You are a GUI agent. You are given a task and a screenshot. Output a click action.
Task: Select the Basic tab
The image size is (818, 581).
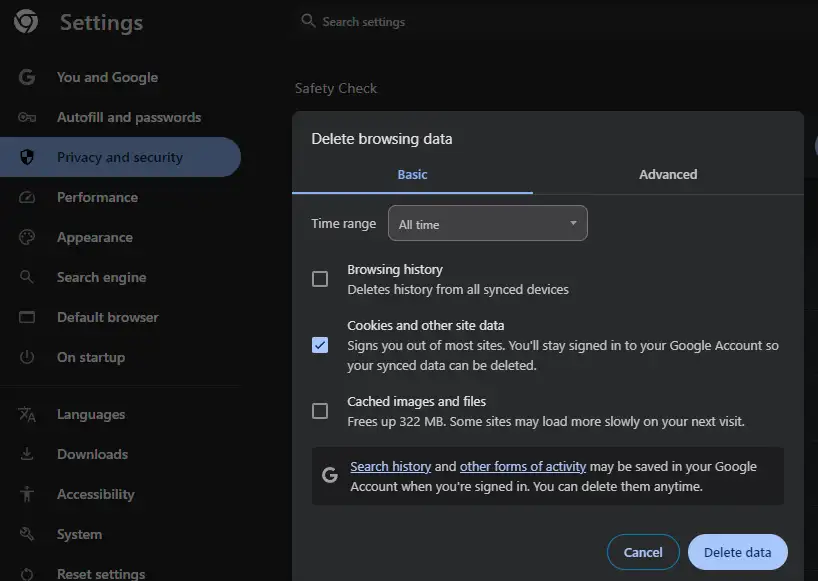(x=412, y=174)
